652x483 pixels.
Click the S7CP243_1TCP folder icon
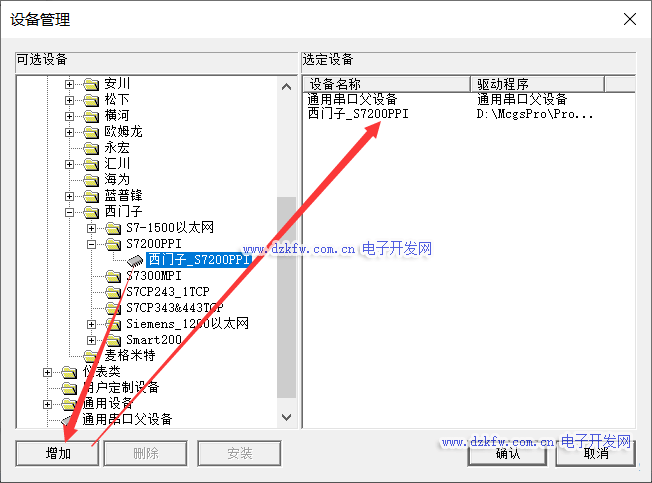114,292
